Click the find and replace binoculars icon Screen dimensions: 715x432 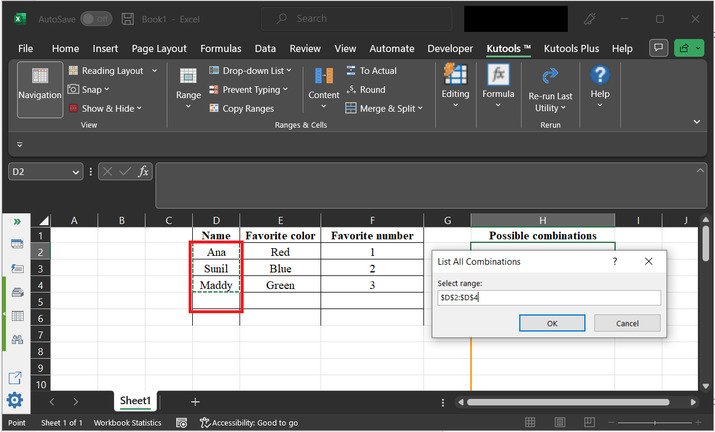[16, 340]
